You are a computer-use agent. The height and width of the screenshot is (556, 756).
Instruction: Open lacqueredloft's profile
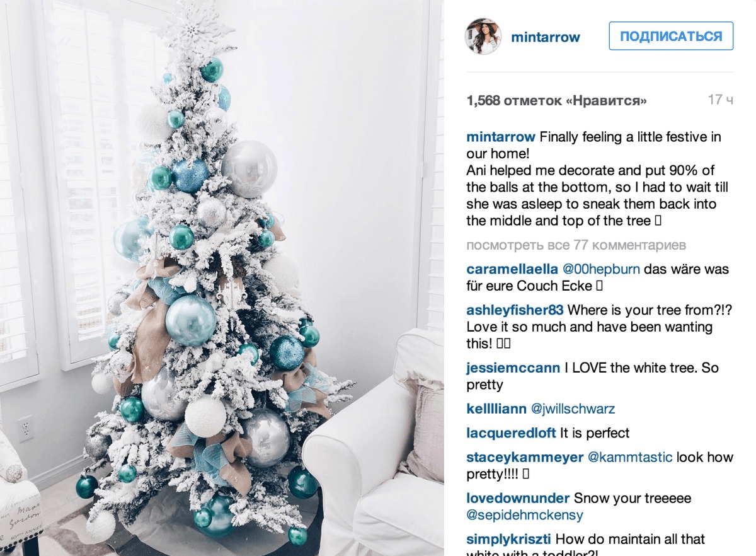coord(511,433)
